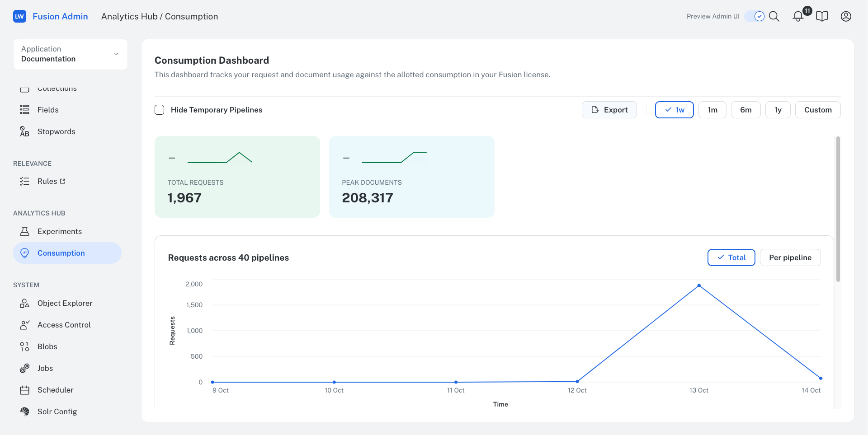
Task: Open Object Explorer in the sidebar
Action: 67,303
